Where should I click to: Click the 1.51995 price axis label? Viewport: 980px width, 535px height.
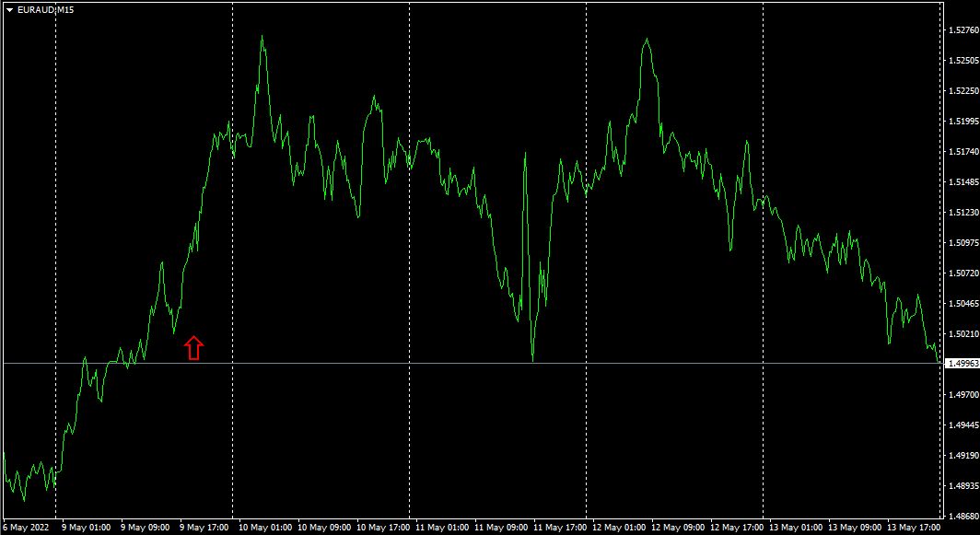point(963,121)
